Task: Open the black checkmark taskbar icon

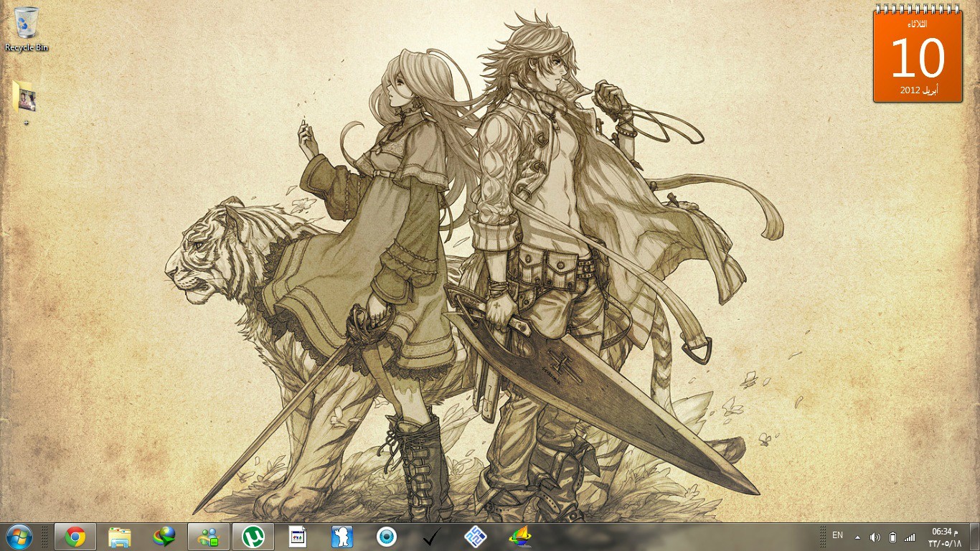Action: coord(431,537)
